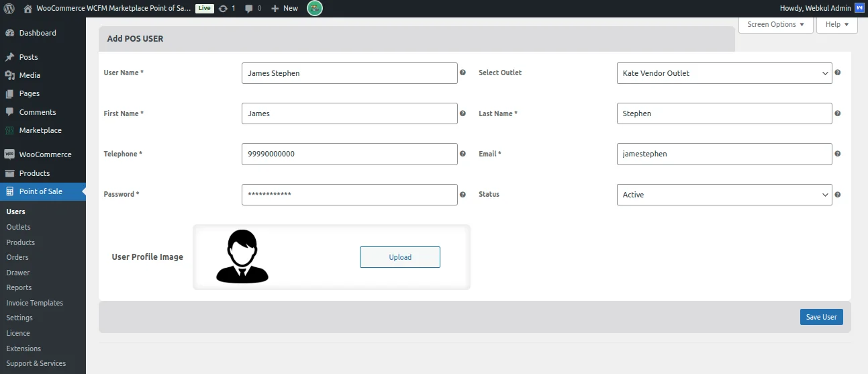Click the Comments icon in sidebar
Image resolution: width=868 pixels, height=374 pixels.
point(9,112)
